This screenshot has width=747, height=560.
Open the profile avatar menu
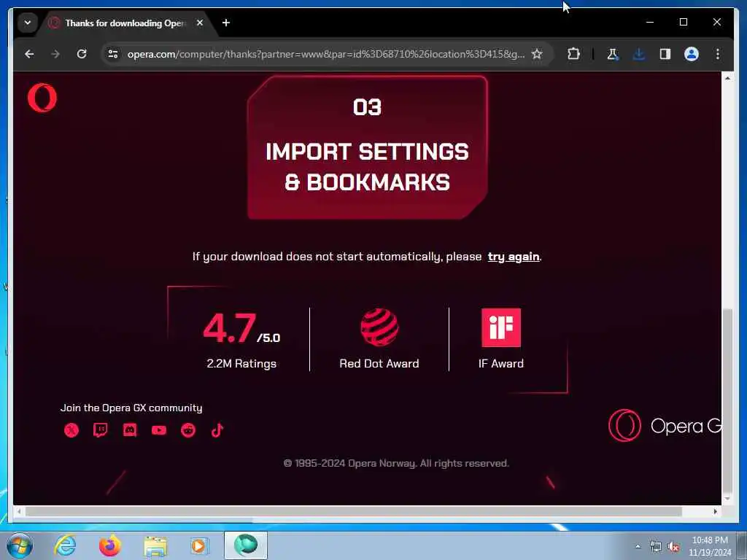click(692, 54)
